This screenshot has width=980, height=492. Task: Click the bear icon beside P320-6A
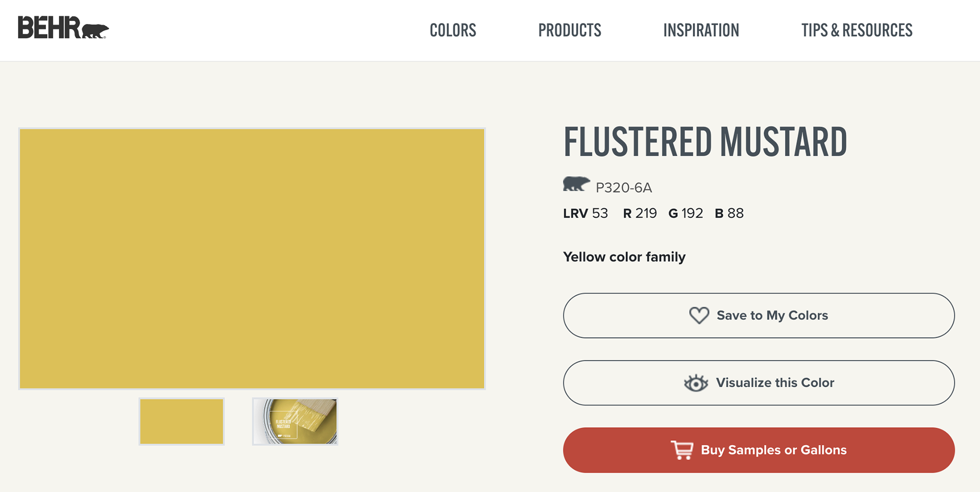[x=576, y=184]
